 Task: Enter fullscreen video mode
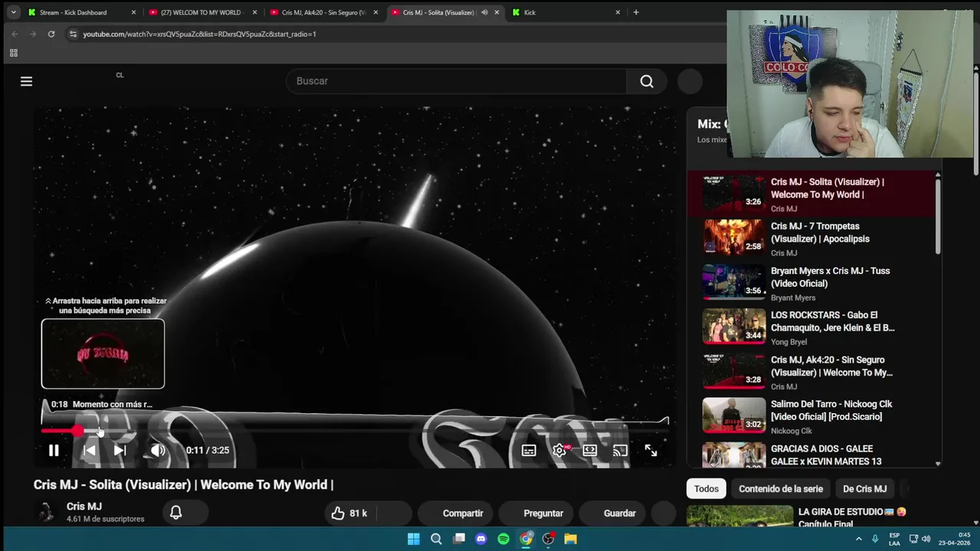[x=651, y=451]
